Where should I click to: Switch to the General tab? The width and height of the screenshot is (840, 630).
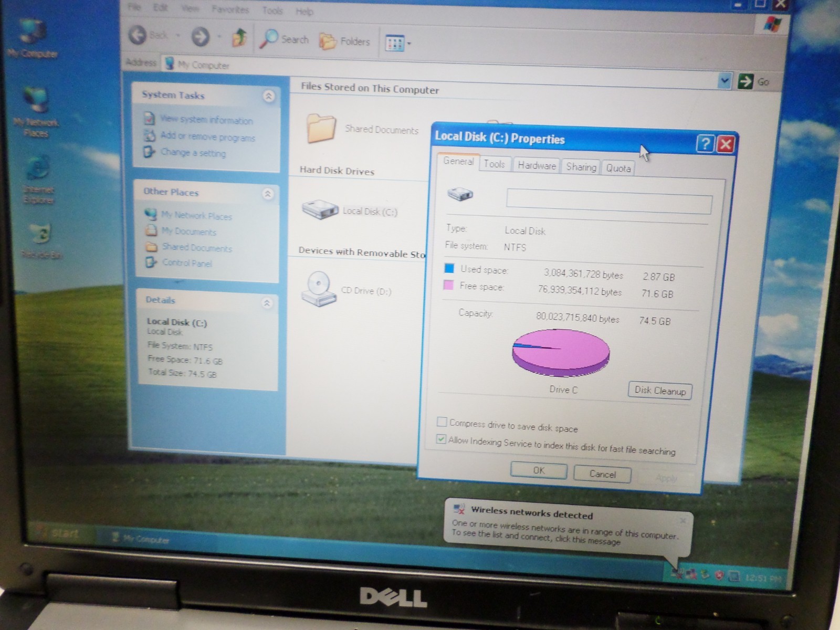(x=458, y=161)
